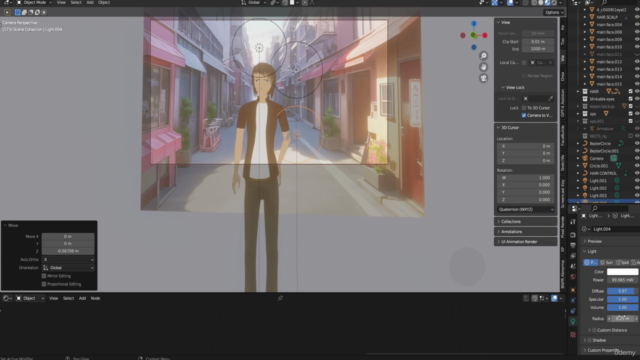The width and height of the screenshot is (640, 360).
Task: Open the viewport Object menu
Action: coord(104,2)
